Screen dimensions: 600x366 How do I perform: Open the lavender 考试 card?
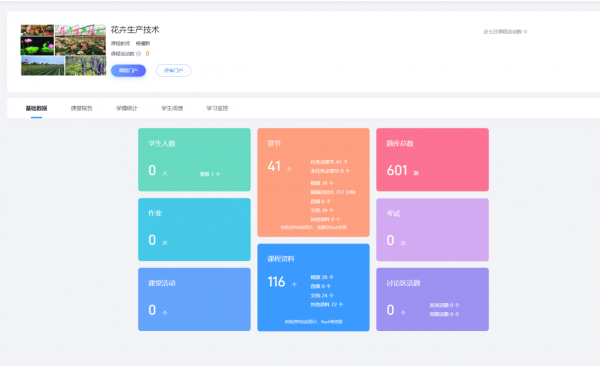[432, 230]
